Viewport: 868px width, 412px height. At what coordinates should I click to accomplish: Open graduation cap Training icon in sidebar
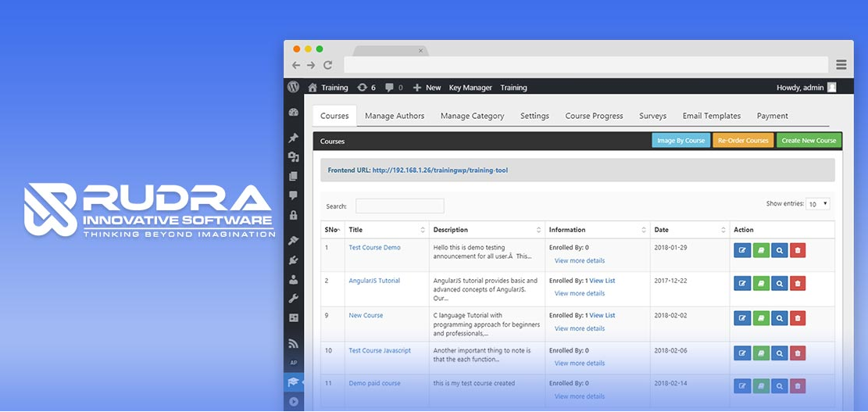pos(294,382)
